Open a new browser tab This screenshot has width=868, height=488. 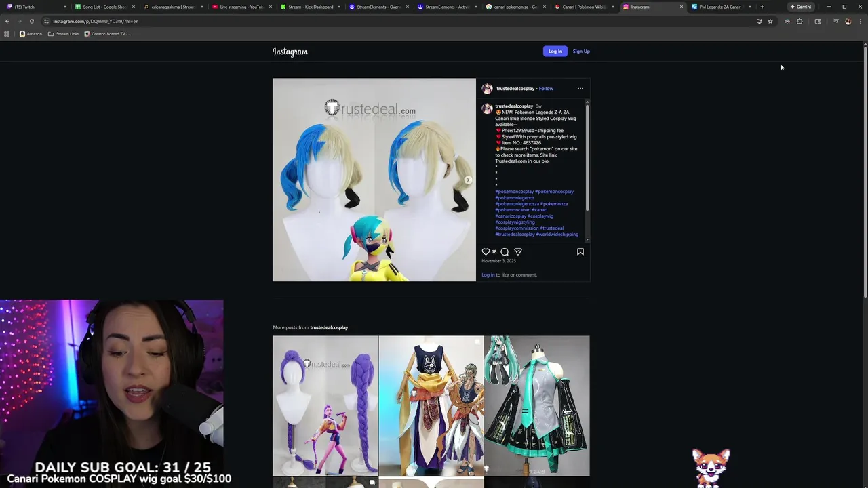coord(762,7)
